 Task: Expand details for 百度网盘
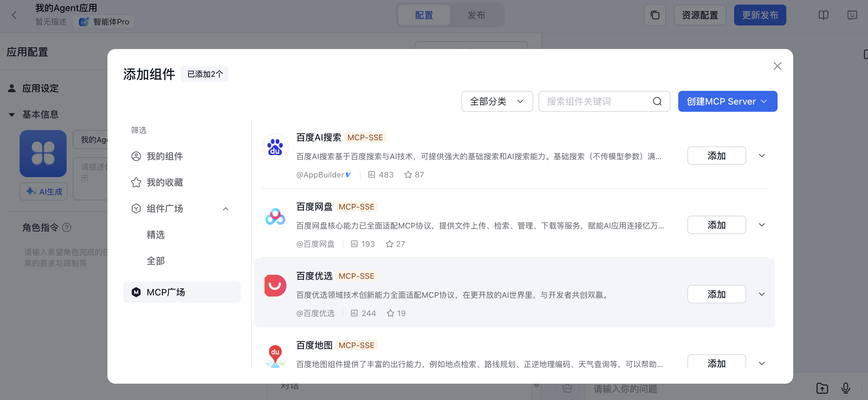coord(761,225)
